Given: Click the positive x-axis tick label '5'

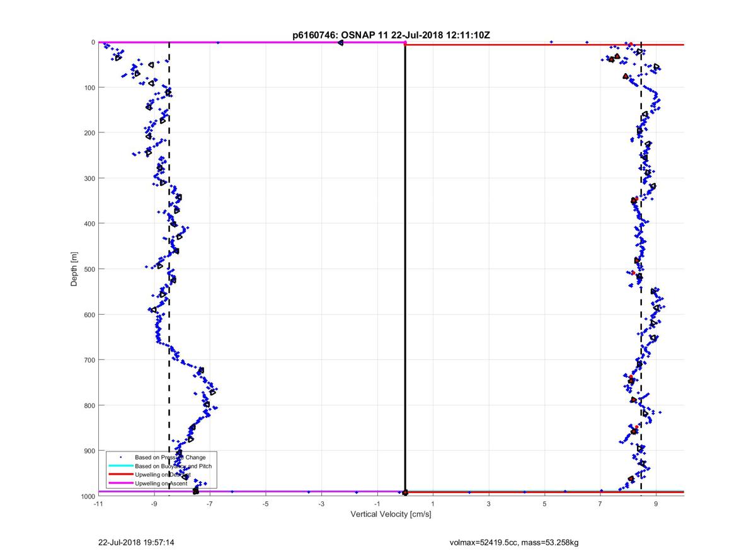Looking at the screenshot, I should 544,504.
